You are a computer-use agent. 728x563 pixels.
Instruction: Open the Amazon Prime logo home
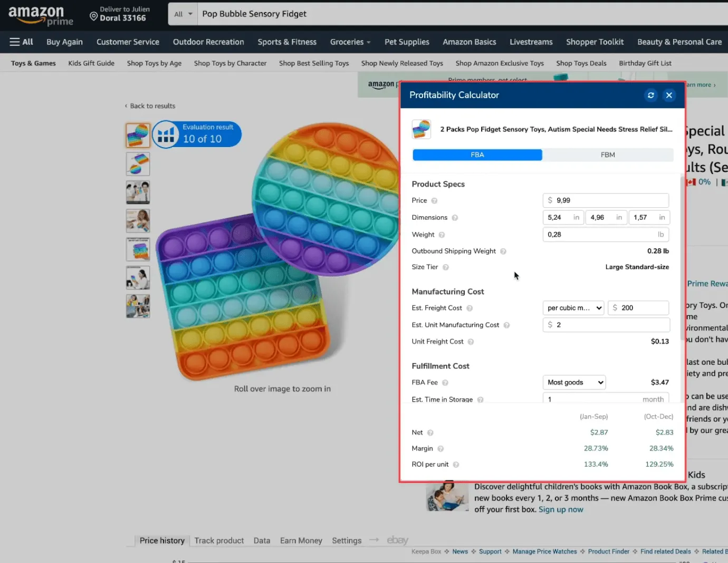(x=41, y=15)
